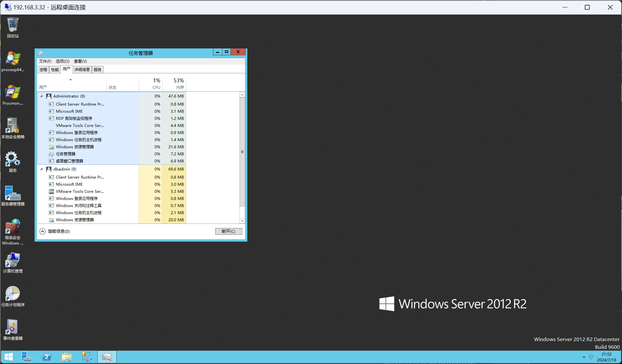
Task: Collapse the Administrator (9) user group
Action: 41,96
